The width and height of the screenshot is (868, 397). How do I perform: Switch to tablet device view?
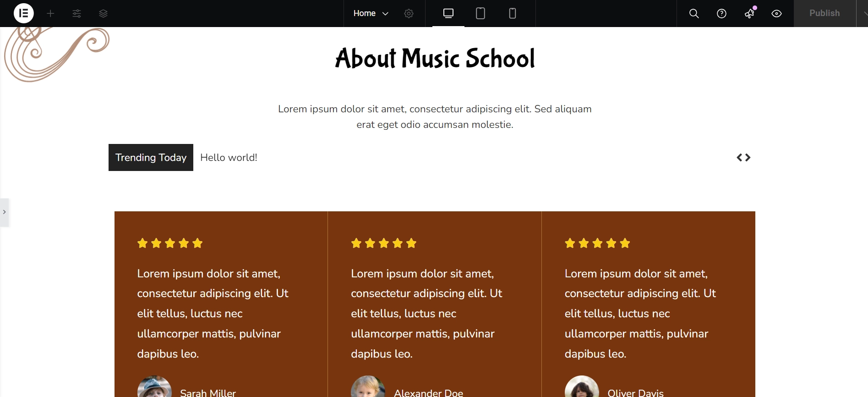tap(480, 13)
